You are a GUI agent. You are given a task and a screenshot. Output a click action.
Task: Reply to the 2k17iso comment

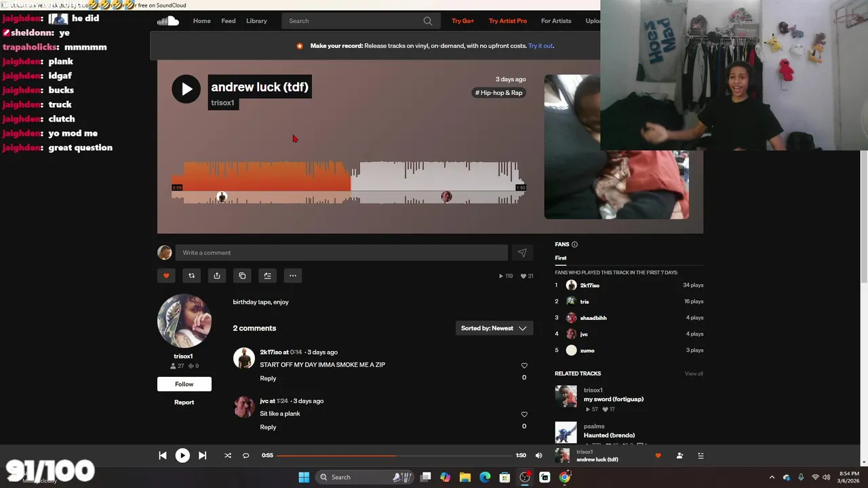pyautogui.click(x=268, y=378)
